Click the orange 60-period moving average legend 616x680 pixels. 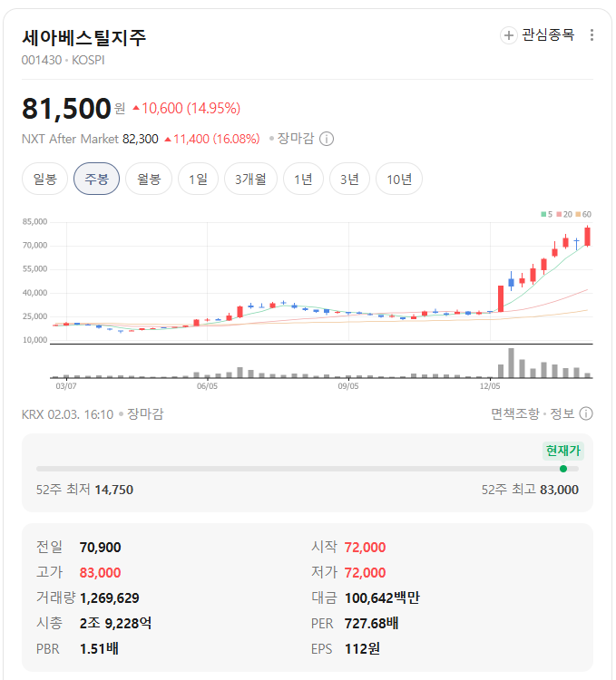[583, 214]
